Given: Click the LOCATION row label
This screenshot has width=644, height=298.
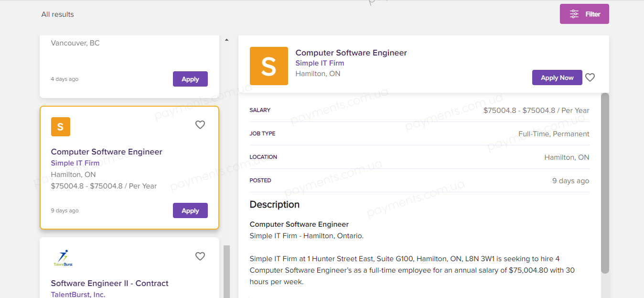Looking at the screenshot, I should tap(263, 157).
